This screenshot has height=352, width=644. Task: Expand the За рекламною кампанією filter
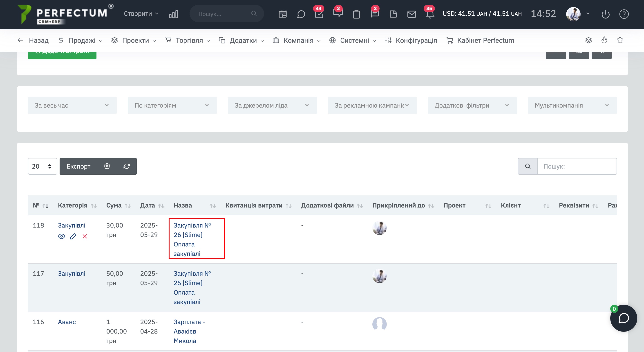click(x=372, y=105)
